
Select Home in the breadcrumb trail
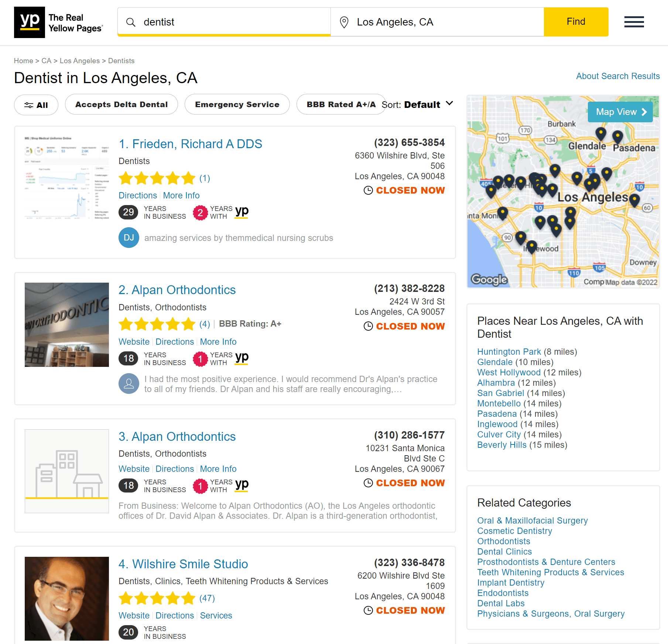(24, 61)
